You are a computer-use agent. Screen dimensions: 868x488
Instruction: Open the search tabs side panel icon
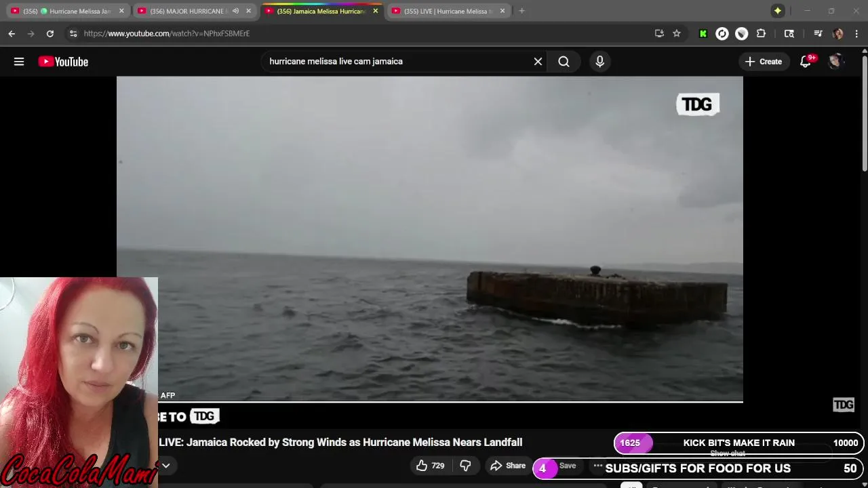(789, 33)
